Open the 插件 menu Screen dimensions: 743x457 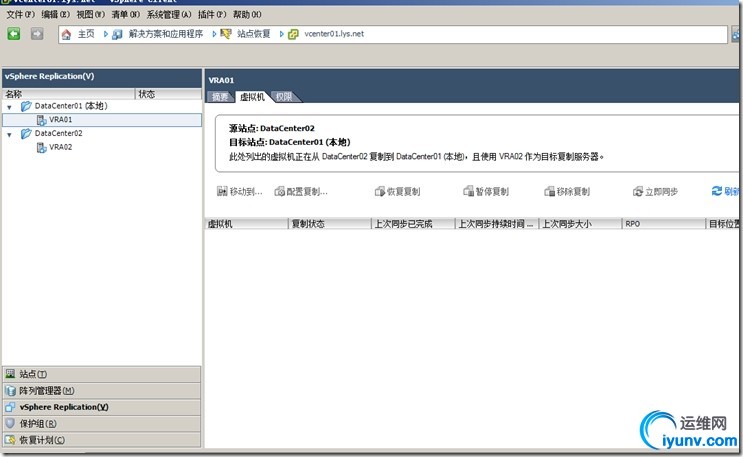point(212,15)
